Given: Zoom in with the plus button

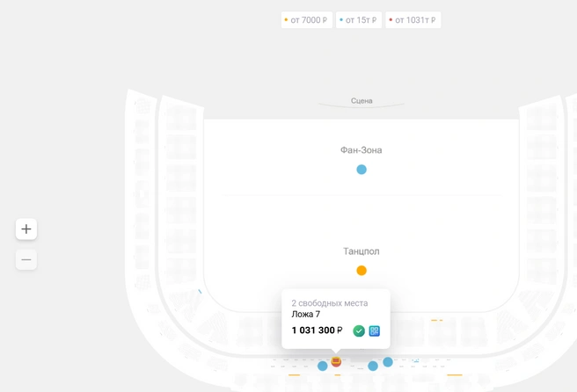Looking at the screenshot, I should tap(26, 229).
